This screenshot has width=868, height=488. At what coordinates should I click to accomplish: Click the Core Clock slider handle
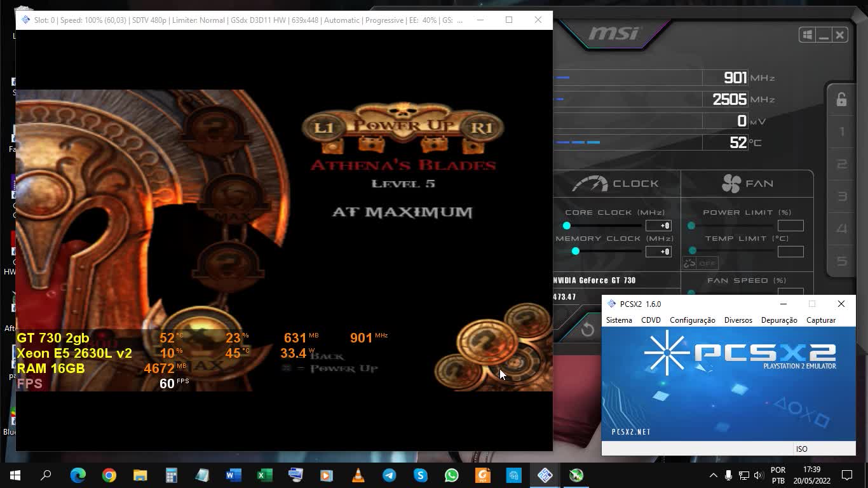pos(566,226)
